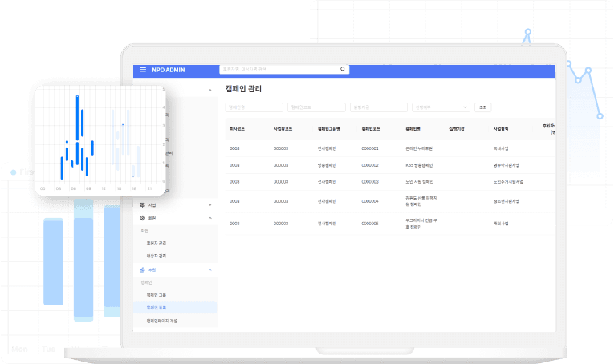
Task: Open the hamburger menu beside NPO ADMIN
Action: 143,70
